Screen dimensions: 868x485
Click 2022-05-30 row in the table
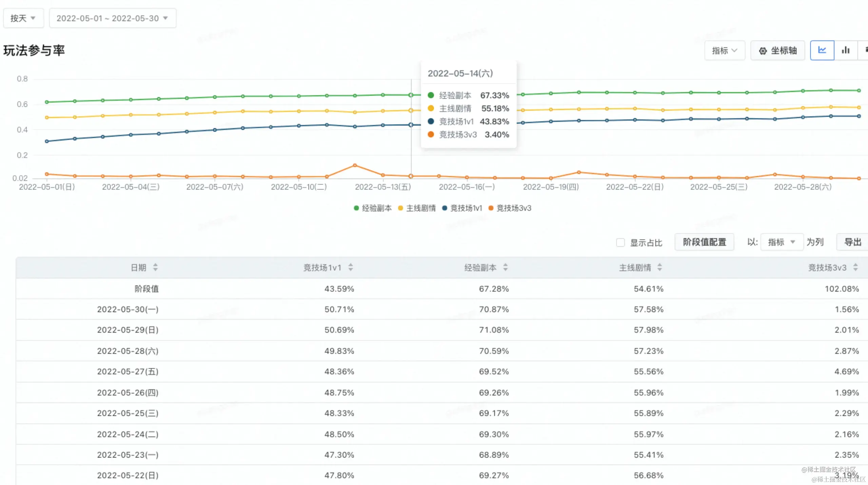click(127, 309)
